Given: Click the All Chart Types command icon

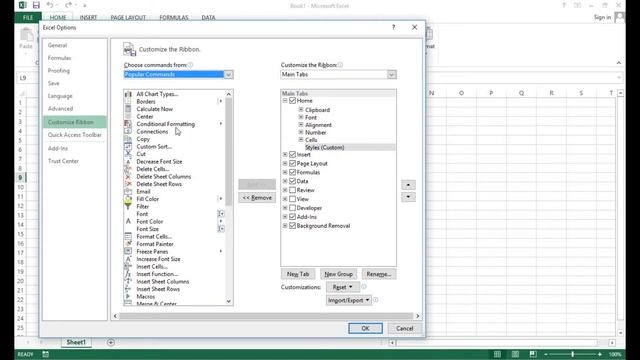Looking at the screenshot, I should 128,94.
